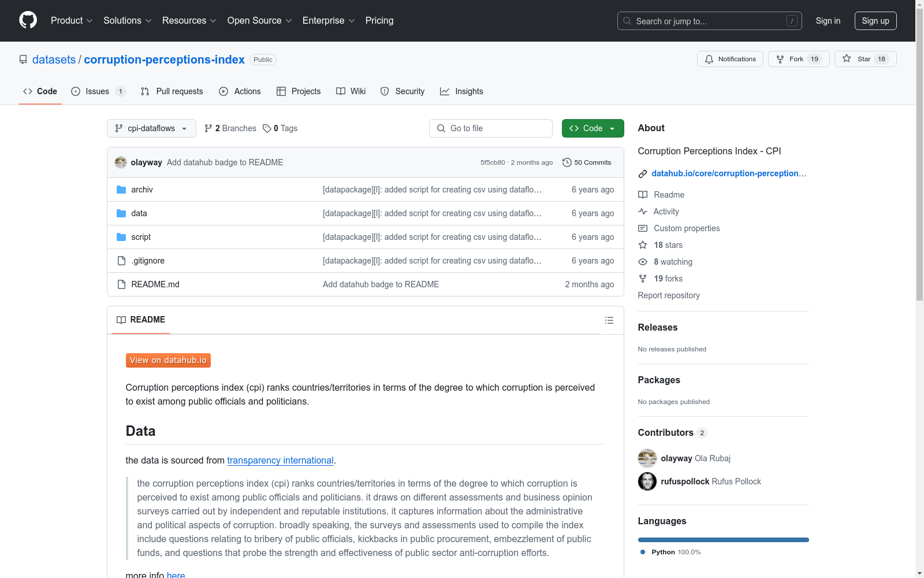
Task: Click the data folder icon
Action: [121, 213]
